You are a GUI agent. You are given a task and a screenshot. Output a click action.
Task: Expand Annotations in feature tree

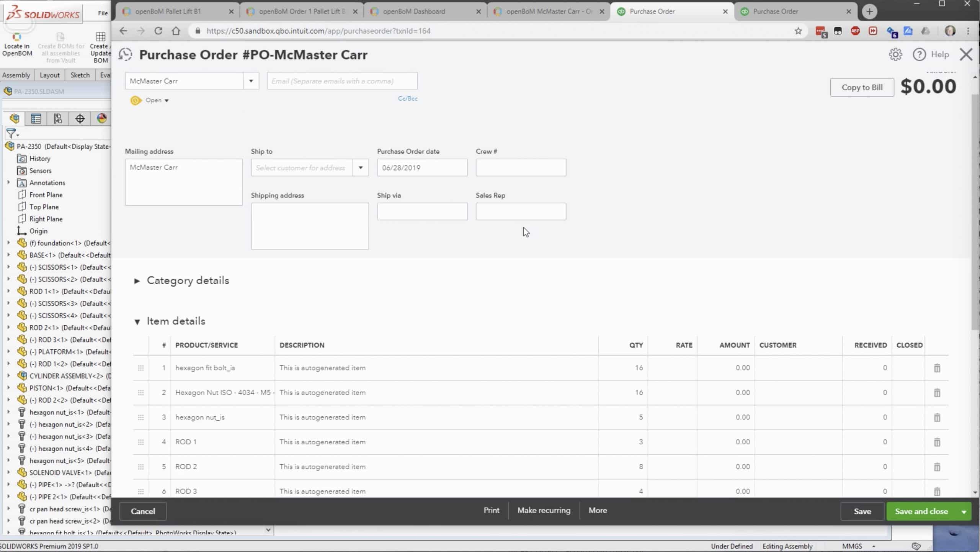click(x=8, y=183)
